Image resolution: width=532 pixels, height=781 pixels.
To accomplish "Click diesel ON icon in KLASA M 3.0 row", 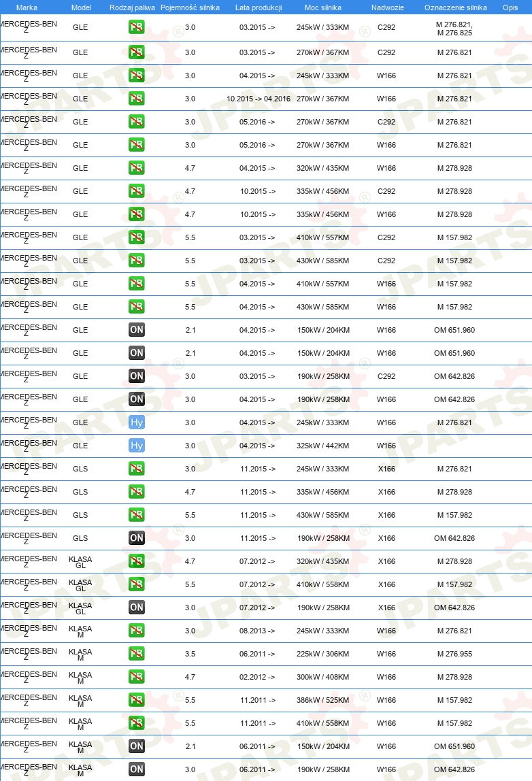I will pyautogui.click(x=137, y=769).
